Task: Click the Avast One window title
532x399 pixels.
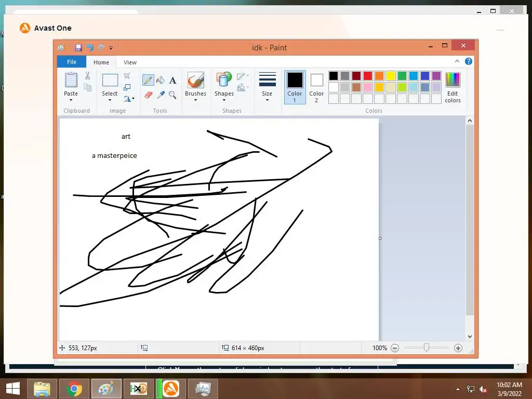Action: point(52,28)
